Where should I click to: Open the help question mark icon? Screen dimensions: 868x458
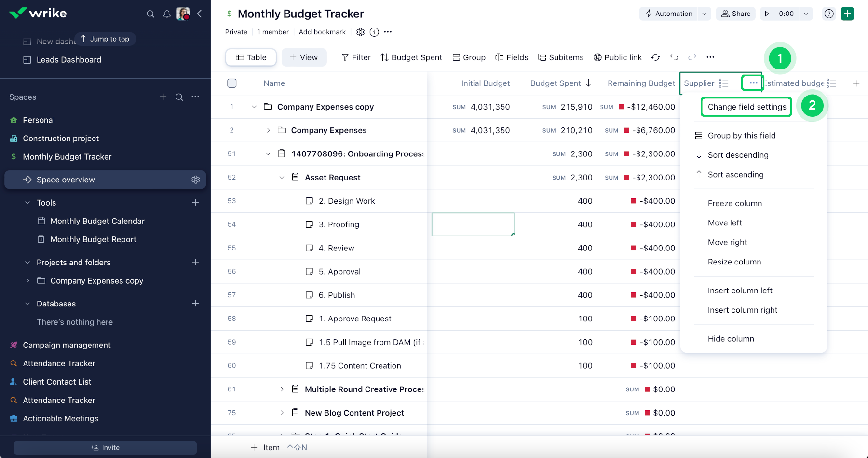pyautogui.click(x=828, y=14)
